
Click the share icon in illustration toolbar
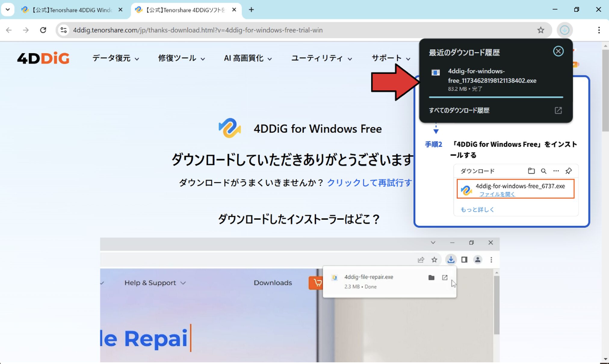click(x=421, y=260)
